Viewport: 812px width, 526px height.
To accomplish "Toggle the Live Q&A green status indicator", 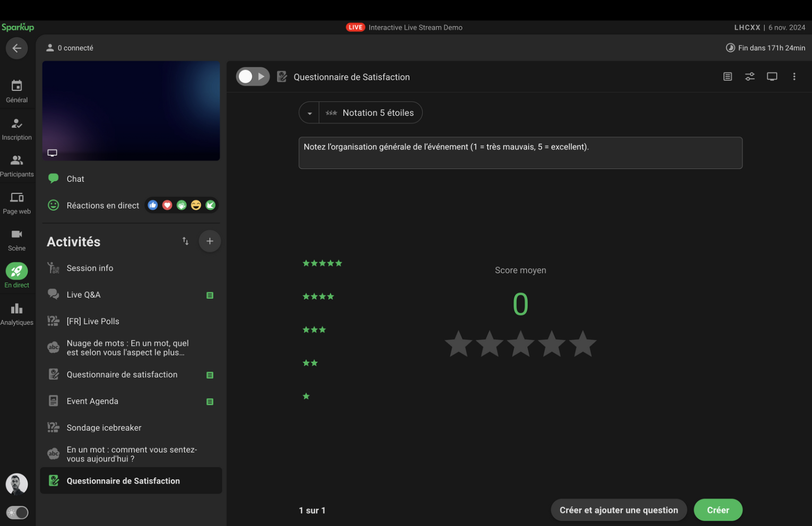I will point(210,295).
